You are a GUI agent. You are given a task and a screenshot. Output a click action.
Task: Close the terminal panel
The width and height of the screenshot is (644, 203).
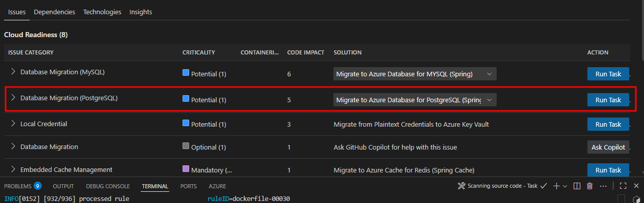tap(636, 186)
